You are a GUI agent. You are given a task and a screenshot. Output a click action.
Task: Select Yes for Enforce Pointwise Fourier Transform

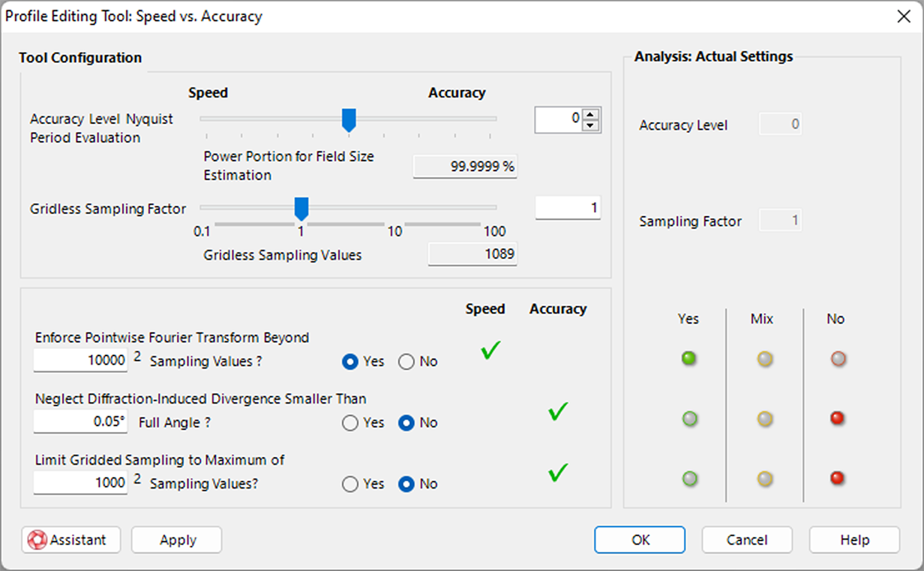tap(350, 361)
